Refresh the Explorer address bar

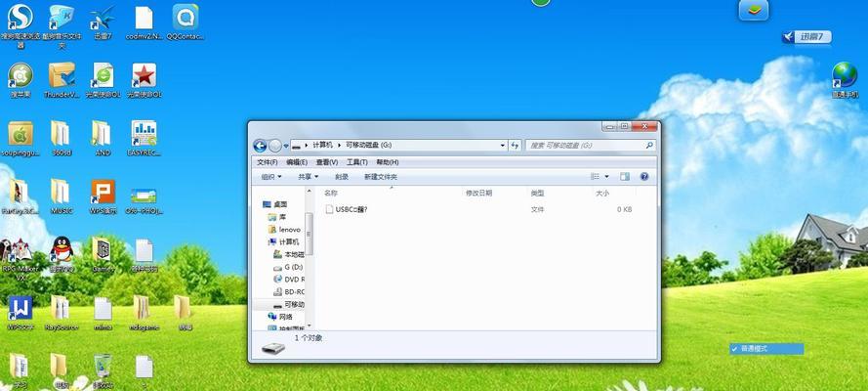tap(516, 145)
